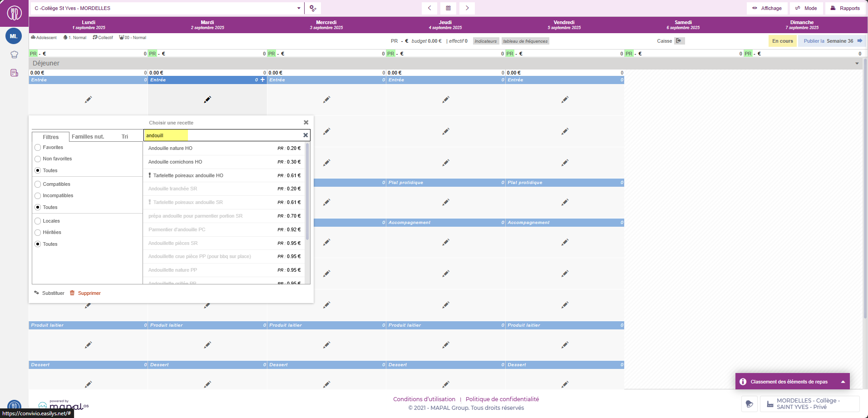Clear the andouill search field

pos(306,135)
